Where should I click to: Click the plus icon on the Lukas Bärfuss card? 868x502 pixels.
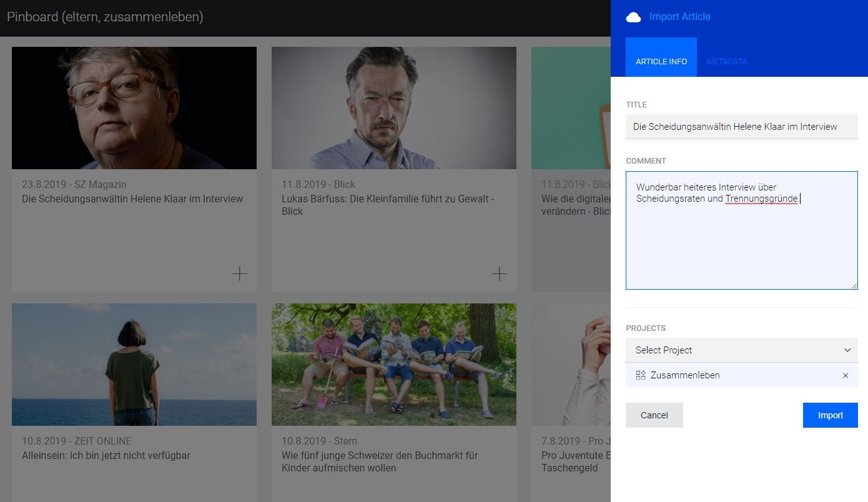pos(500,273)
